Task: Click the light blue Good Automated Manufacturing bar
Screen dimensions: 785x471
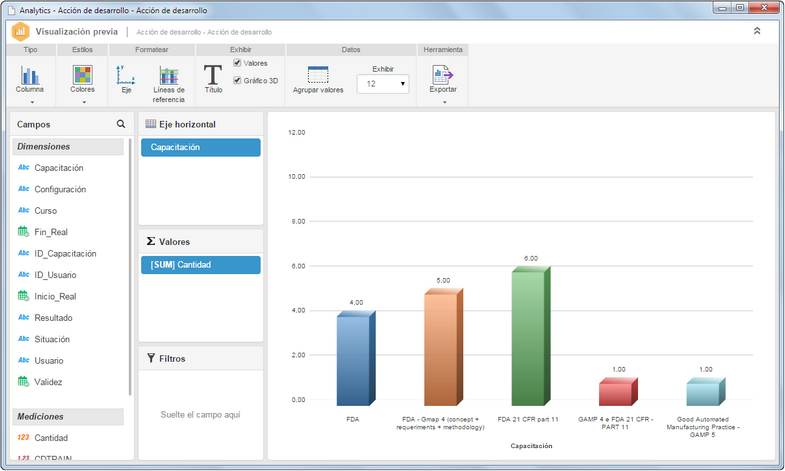Action: click(x=705, y=391)
